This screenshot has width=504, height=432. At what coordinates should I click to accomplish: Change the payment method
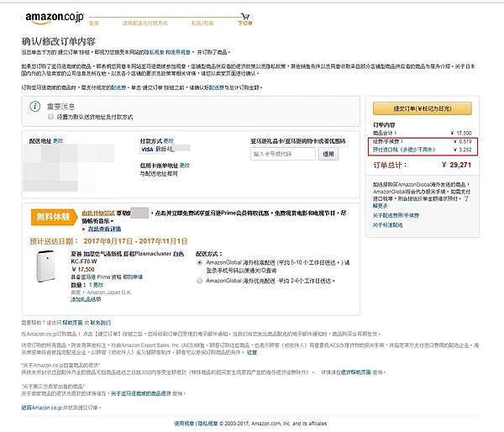pos(169,141)
